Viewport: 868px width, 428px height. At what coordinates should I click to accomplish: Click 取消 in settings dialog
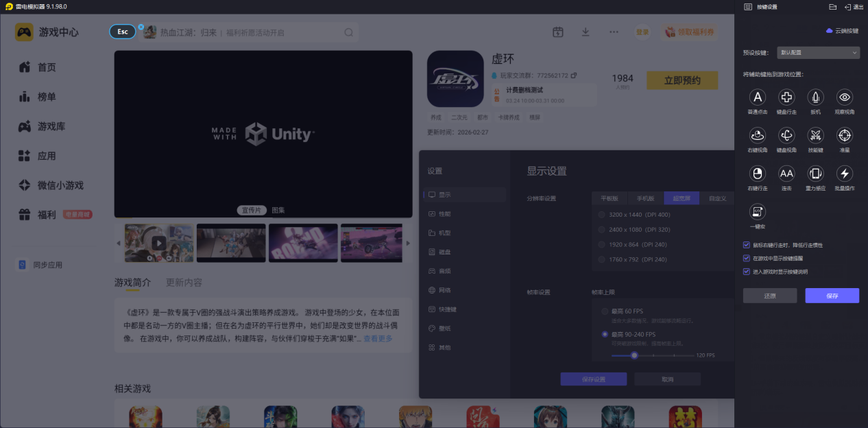click(x=667, y=379)
